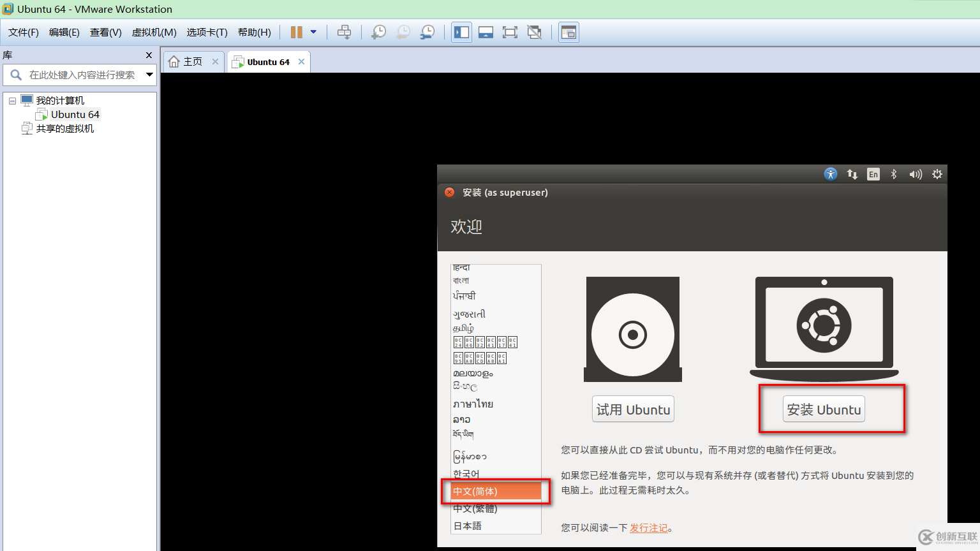Open the 帮助(H) menu
The image size is (980, 551).
[x=255, y=32]
